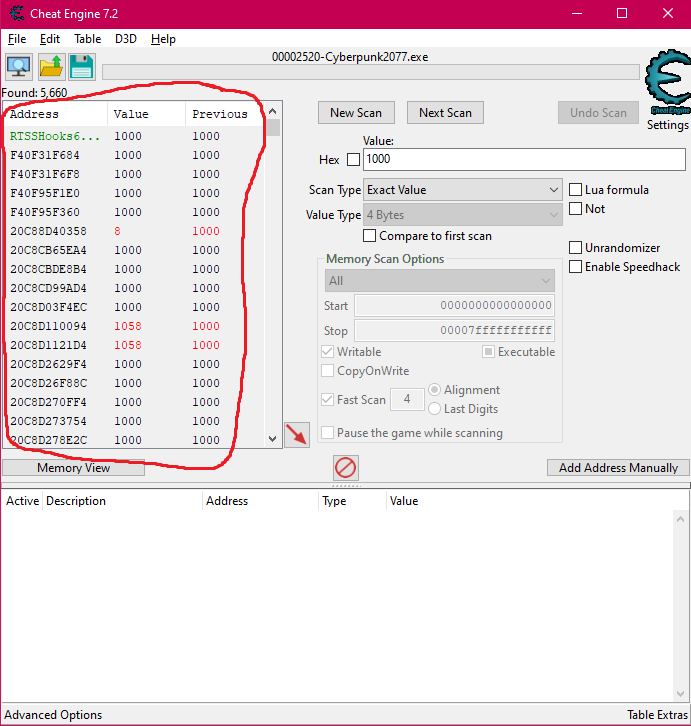Click the Next Scan button

(x=445, y=113)
